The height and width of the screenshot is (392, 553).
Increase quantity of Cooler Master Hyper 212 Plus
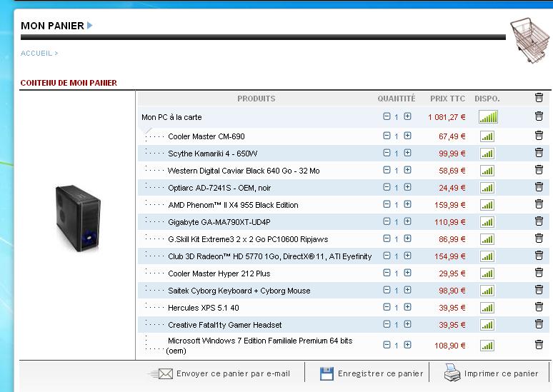click(x=407, y=273)
